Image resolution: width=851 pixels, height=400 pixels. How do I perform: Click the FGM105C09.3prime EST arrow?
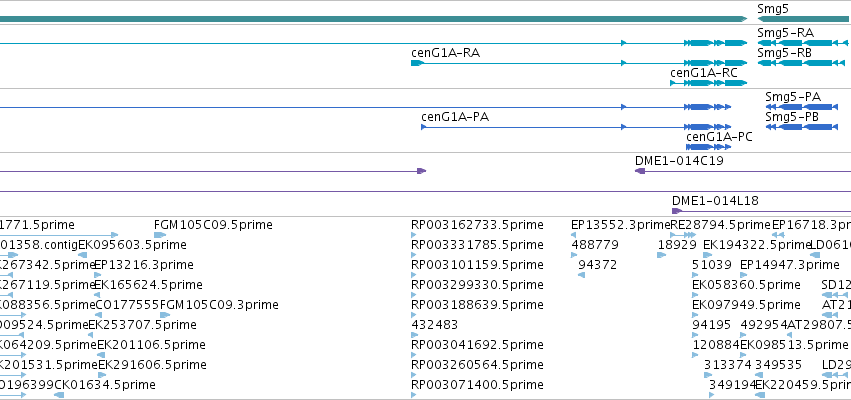165,315
